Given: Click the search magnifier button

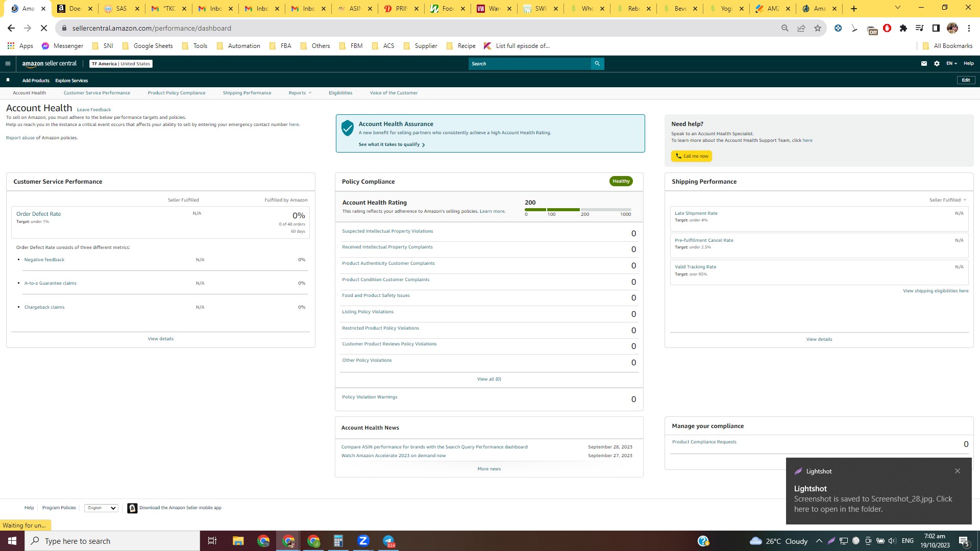Looking at the screenshot, I should [x=597, y=64].
